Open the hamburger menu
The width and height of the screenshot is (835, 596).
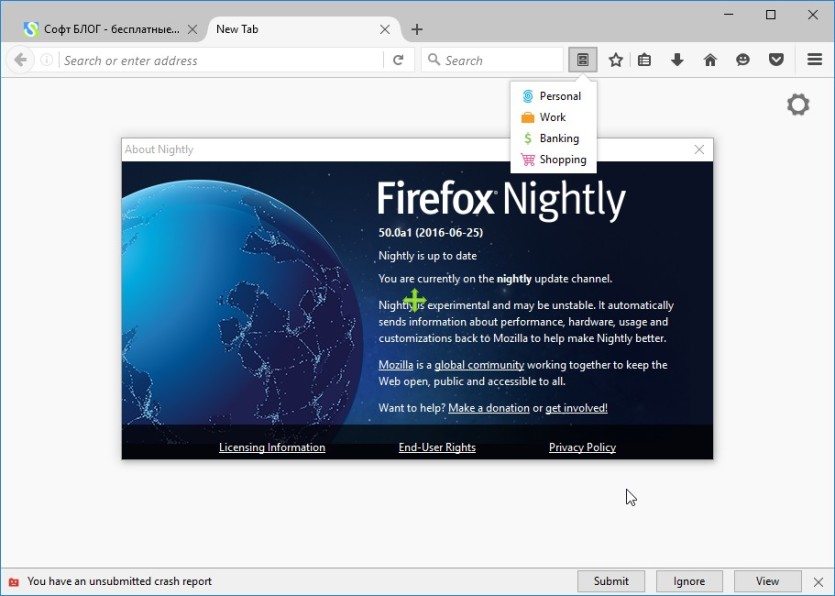point(814,59)
